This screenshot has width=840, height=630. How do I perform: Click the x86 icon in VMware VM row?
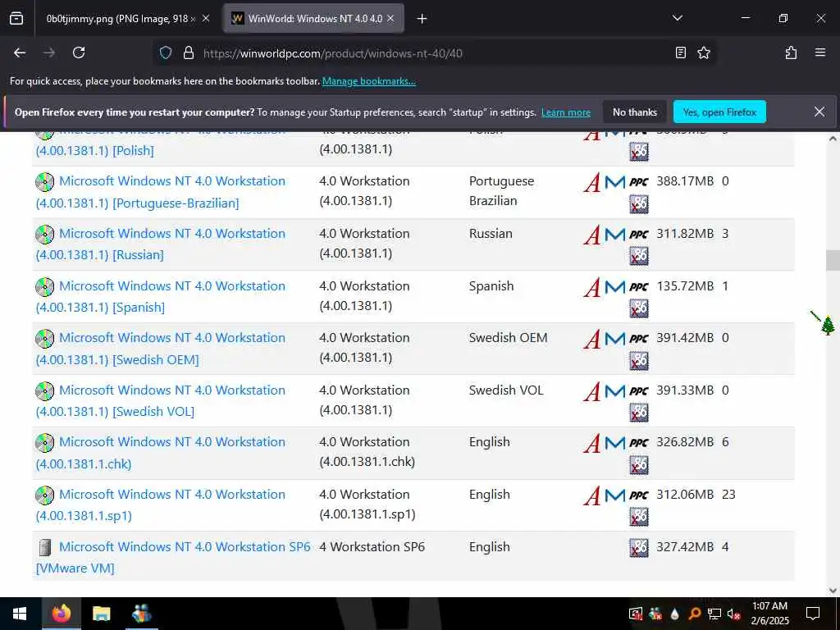pyautogui.click(x=638, y=547)
